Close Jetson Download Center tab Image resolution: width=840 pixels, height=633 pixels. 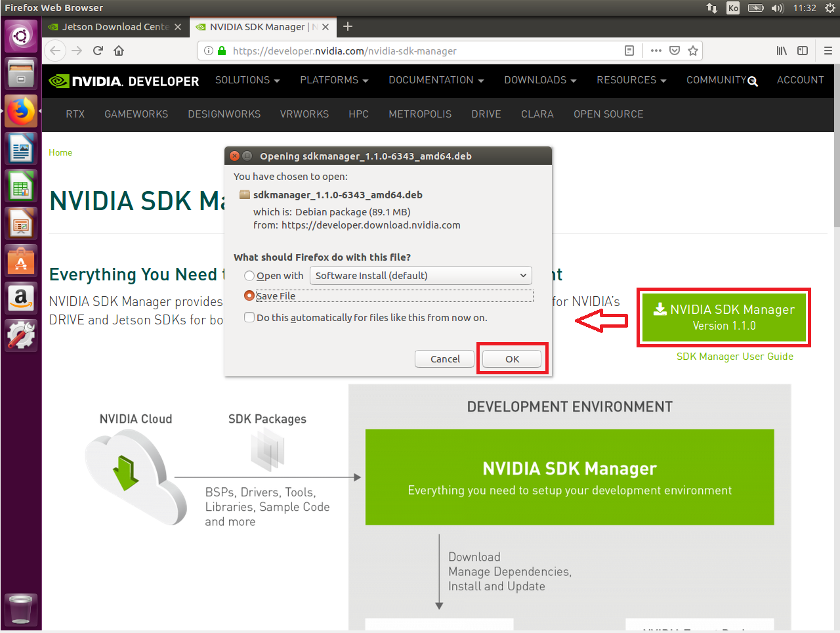coord(178,27)
